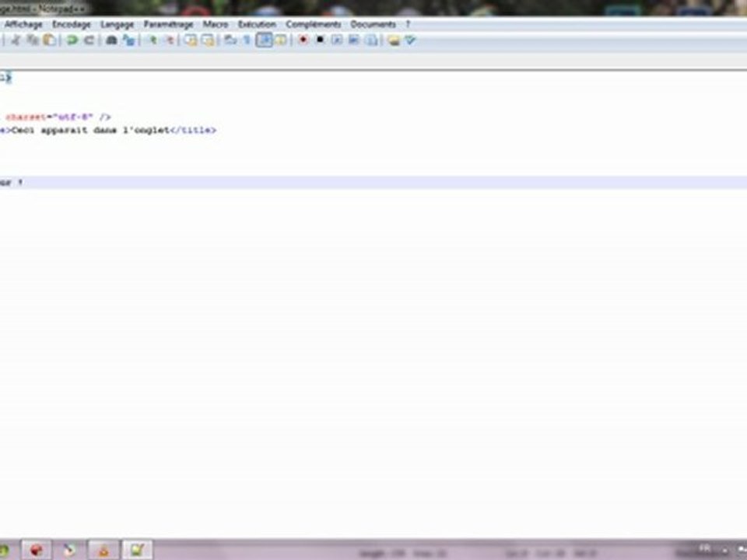Open the Affichage menu

tap(23, 24)
